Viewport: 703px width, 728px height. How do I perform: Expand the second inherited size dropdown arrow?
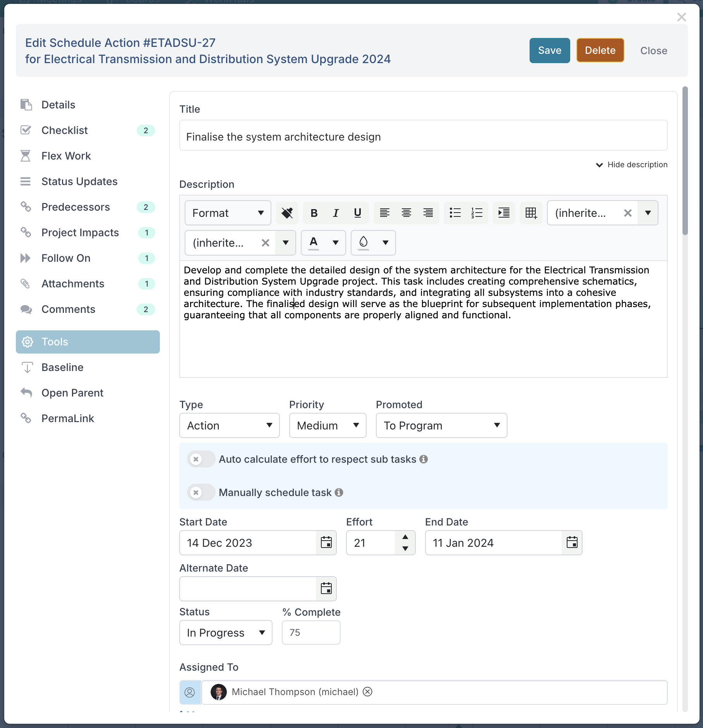pyautogui.click(x=285, y=243)
